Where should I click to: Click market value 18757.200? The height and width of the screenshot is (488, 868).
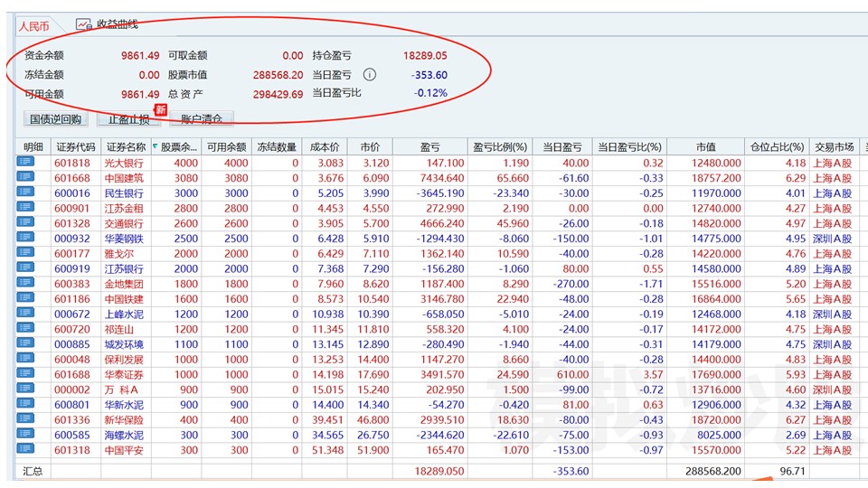716,178
